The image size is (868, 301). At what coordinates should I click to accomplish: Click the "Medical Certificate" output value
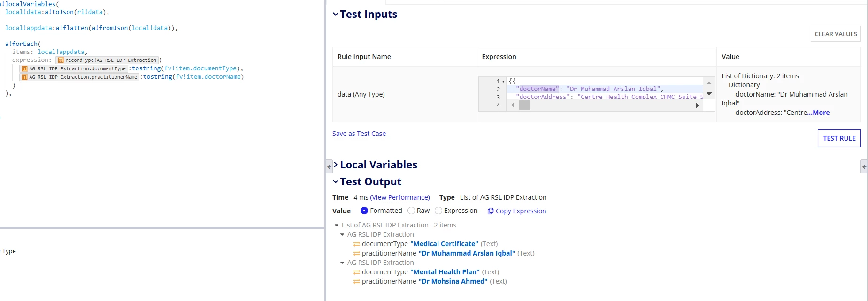(444, 244)
